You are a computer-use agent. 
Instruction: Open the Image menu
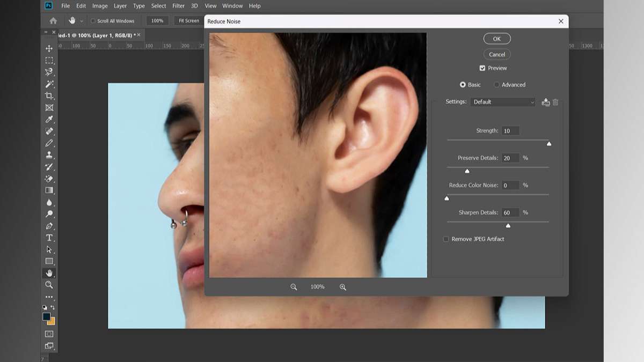[x=100, y=6]
